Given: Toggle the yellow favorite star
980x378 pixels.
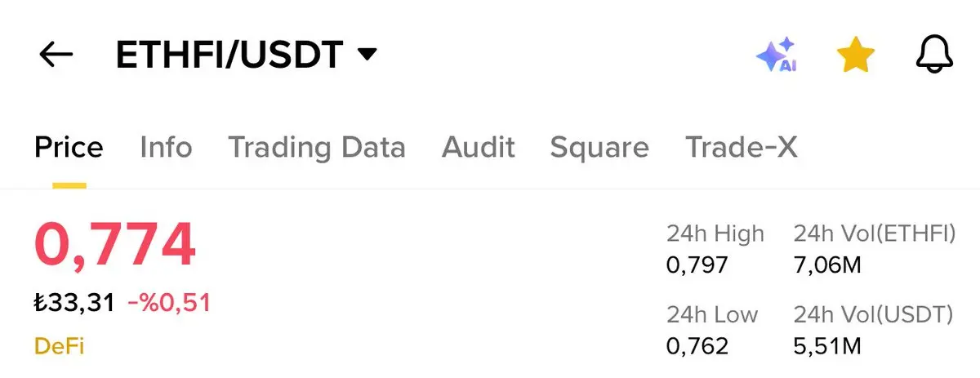Looking at the screenshot, I should coord(855,56).
